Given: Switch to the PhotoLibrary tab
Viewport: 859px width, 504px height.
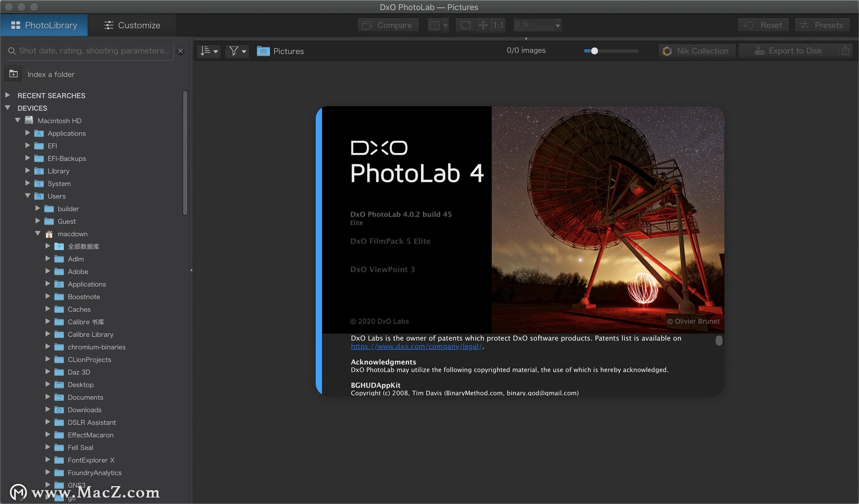Looking at the screenshot, I should (44, 25).
